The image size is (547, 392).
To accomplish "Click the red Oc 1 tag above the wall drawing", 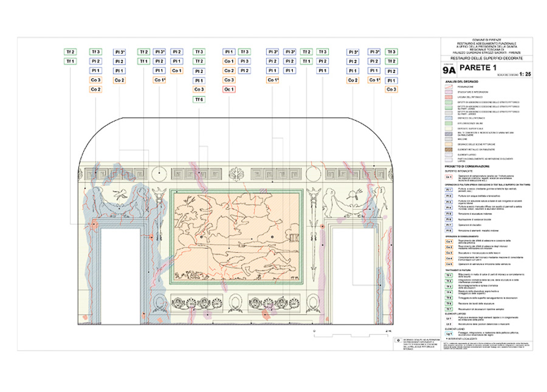I will pyautogui.click(x=229, y=89).
